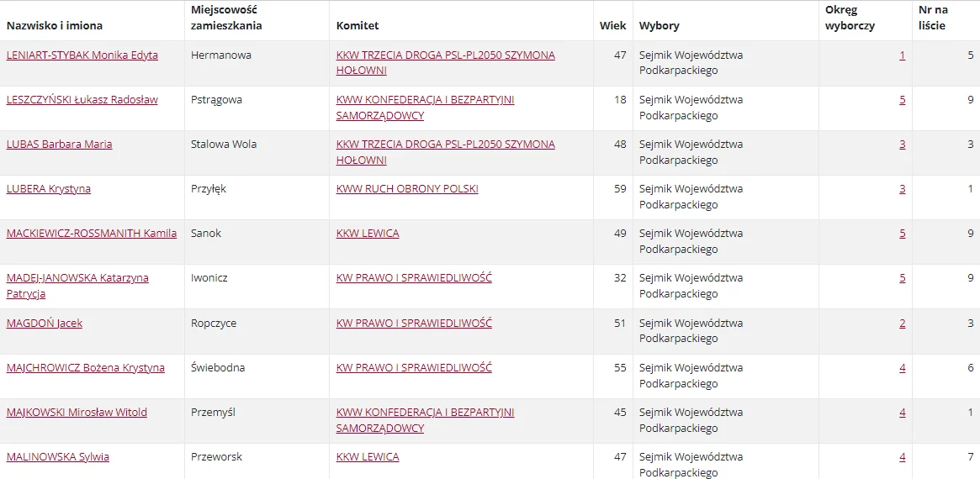Sort by Nazwisko i imiona column header
Image resolution: width=980 pixels, height=479 pixels.
tap(55, 25)
